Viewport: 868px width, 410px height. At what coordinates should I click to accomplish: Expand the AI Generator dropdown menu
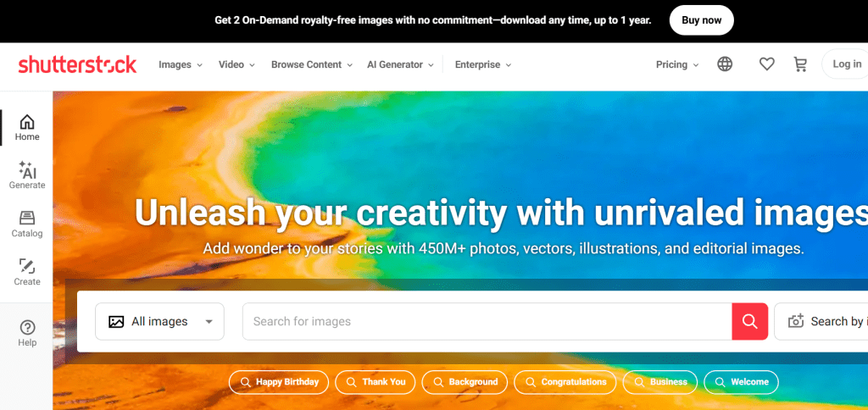(x=400, y=64)
